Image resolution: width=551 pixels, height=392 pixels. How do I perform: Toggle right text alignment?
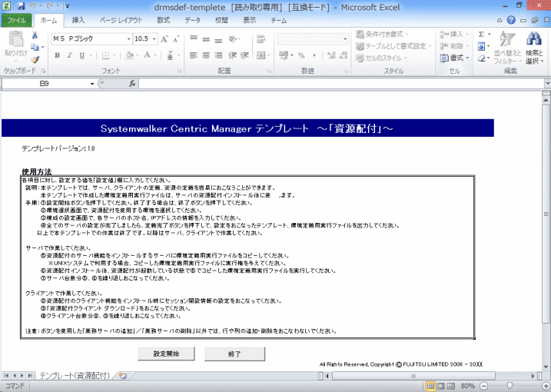click(x=218, y=55)
